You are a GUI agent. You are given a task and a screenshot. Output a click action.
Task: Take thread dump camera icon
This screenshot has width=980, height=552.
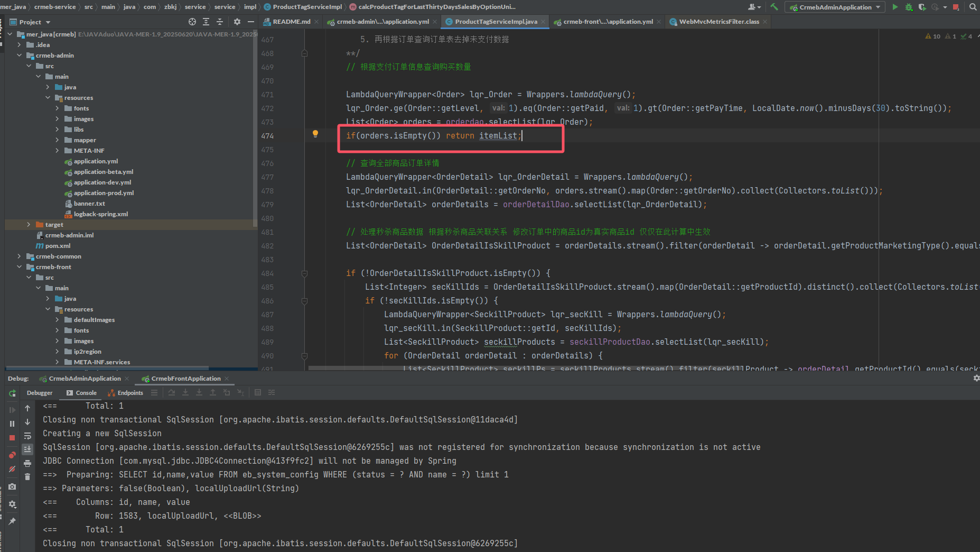tap(12, 486)
